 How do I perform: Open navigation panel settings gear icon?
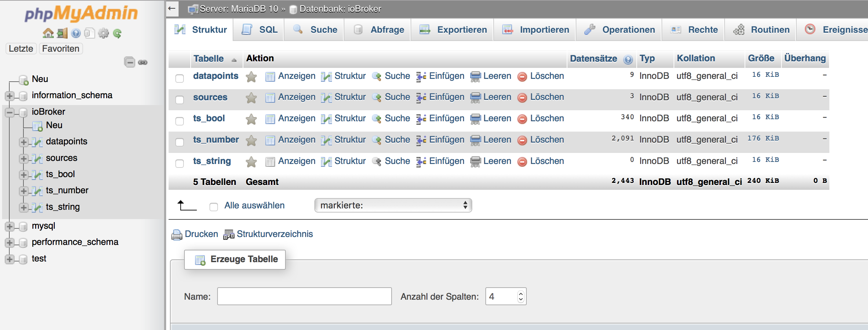point(103,33)
